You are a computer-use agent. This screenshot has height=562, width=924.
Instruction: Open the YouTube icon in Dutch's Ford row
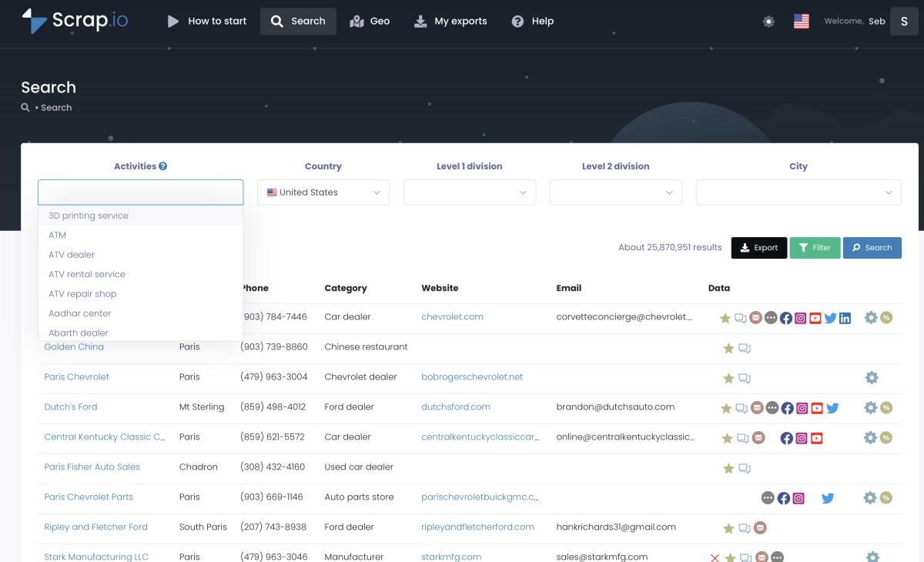tap(817, 408)
